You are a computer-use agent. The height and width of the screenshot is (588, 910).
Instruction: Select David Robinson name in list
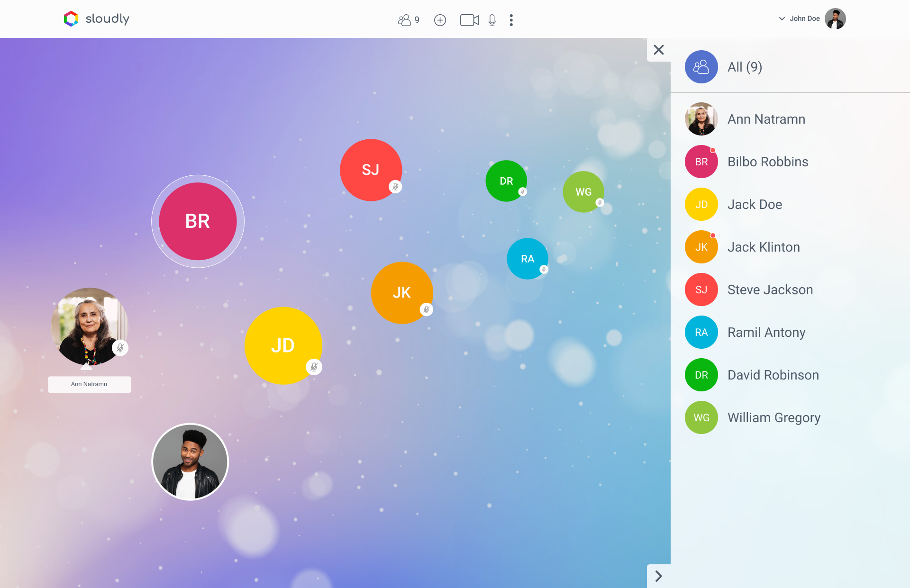773,375
